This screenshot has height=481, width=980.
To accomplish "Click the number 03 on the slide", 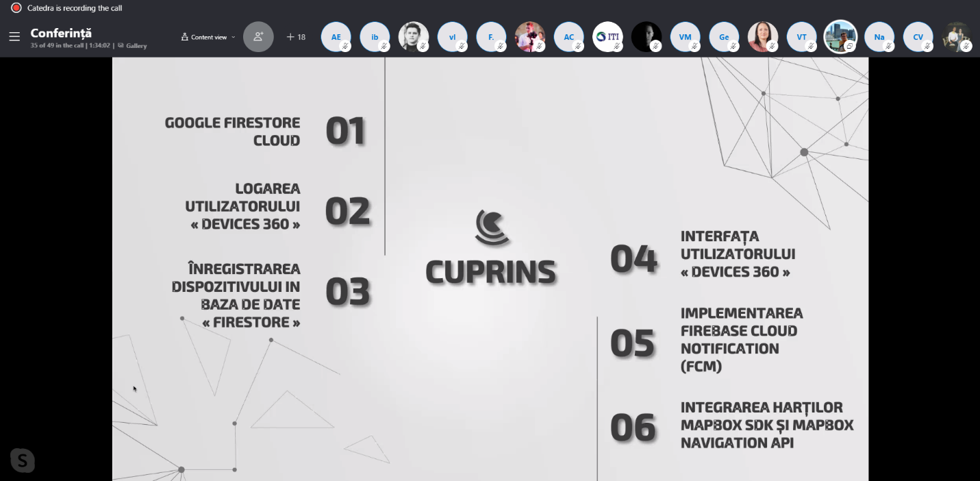I will (x=347, y=291).
